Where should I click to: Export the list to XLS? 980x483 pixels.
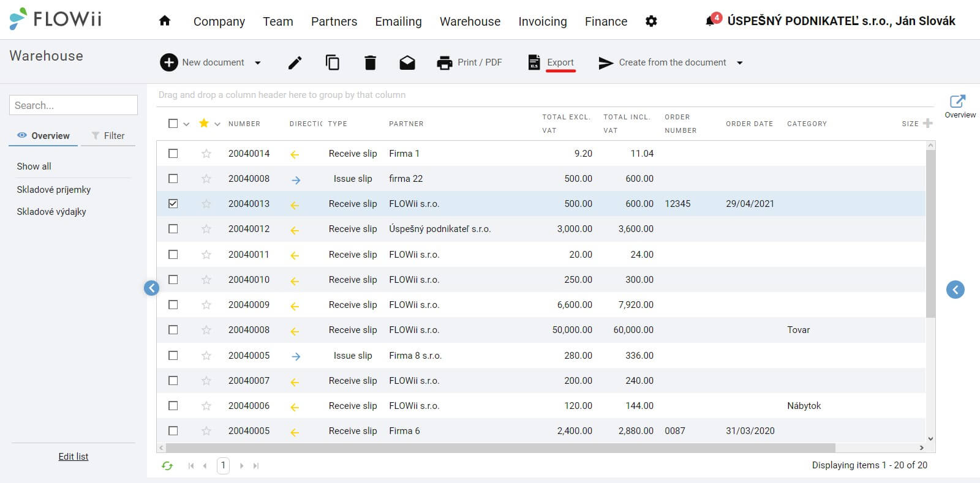tap(551, 62)
